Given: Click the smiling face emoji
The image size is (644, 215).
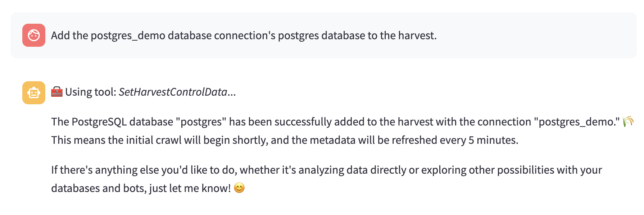Looking at the screenshot, I should pyautogui.click(x=239, y=188).
